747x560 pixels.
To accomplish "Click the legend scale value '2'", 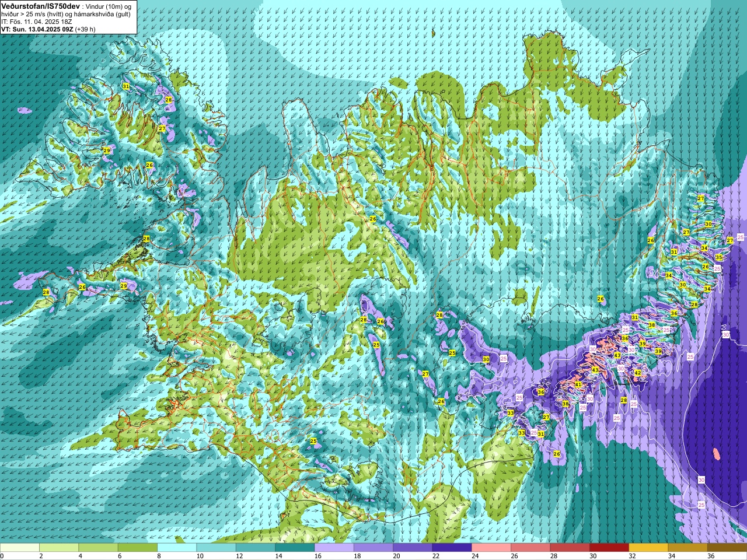I will point(40,556).
